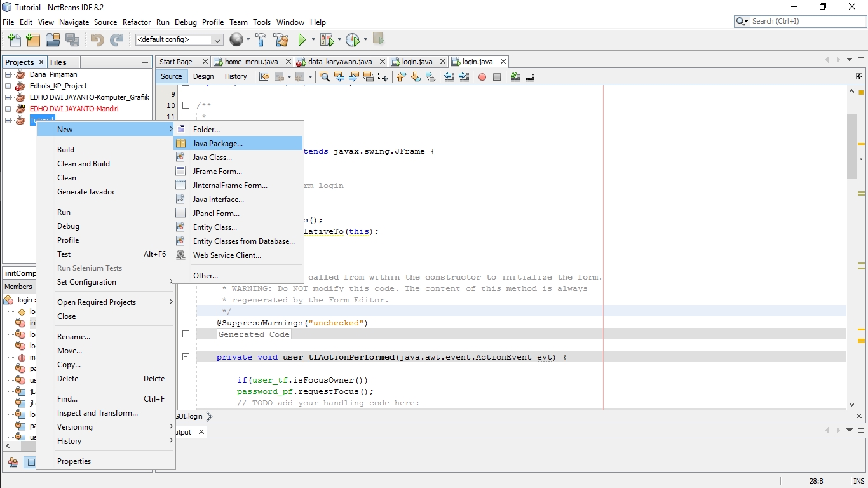Click the New Project toolbar icon
This screenshot has height=488, width=868.
(x=33, y=40)
